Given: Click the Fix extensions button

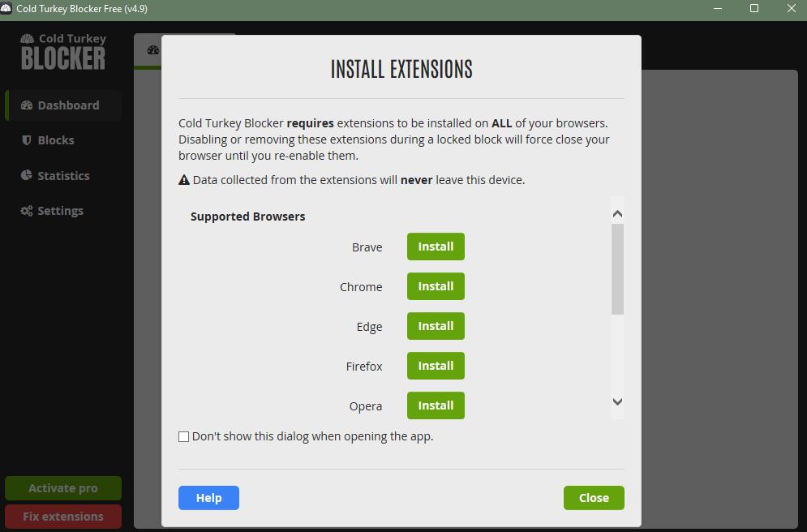Looking at the screenshot, I should (62, 516).
